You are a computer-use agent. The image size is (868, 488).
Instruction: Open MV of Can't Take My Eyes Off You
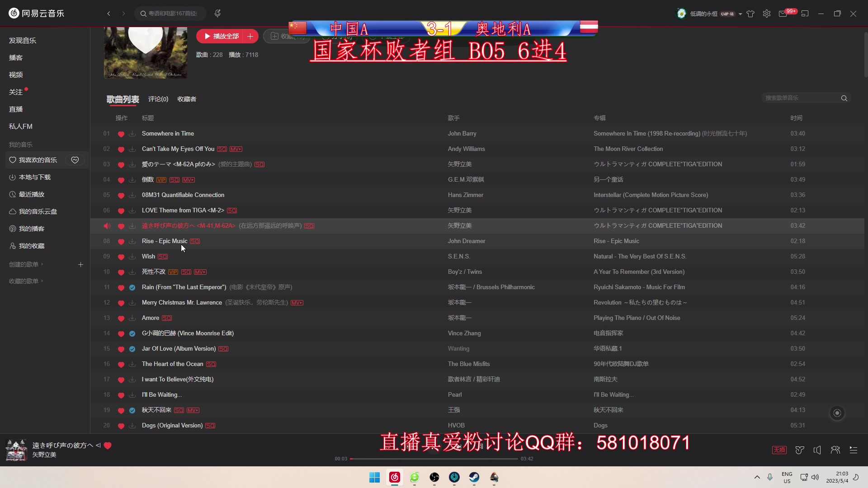236,149
